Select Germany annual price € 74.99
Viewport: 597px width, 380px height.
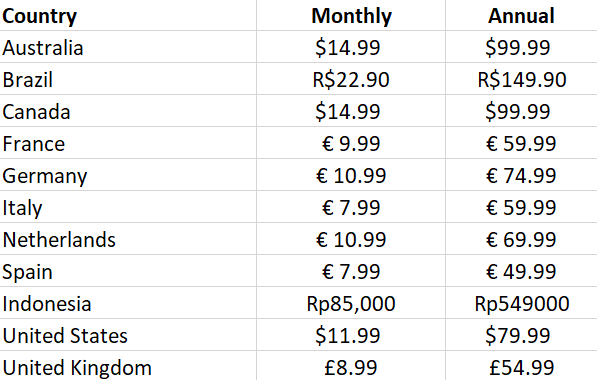(521, 175)
